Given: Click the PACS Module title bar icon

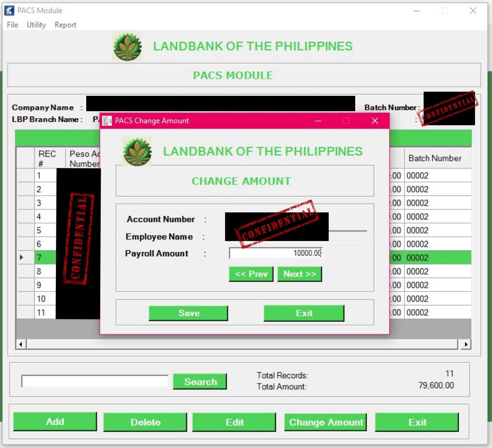Looking at the screenshot, I should 9,11.
